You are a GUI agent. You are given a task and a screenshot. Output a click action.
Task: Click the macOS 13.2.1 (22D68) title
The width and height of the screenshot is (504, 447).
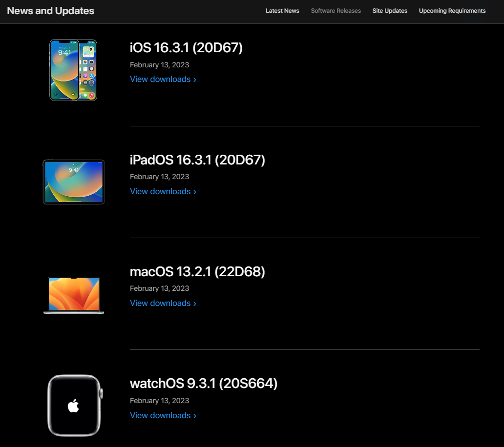(197, 272)
